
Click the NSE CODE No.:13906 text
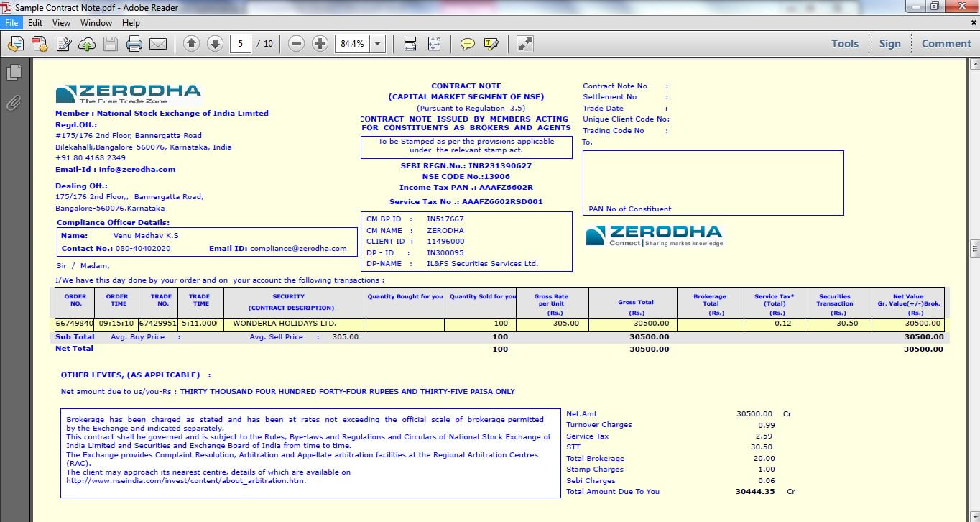[466, 177]
